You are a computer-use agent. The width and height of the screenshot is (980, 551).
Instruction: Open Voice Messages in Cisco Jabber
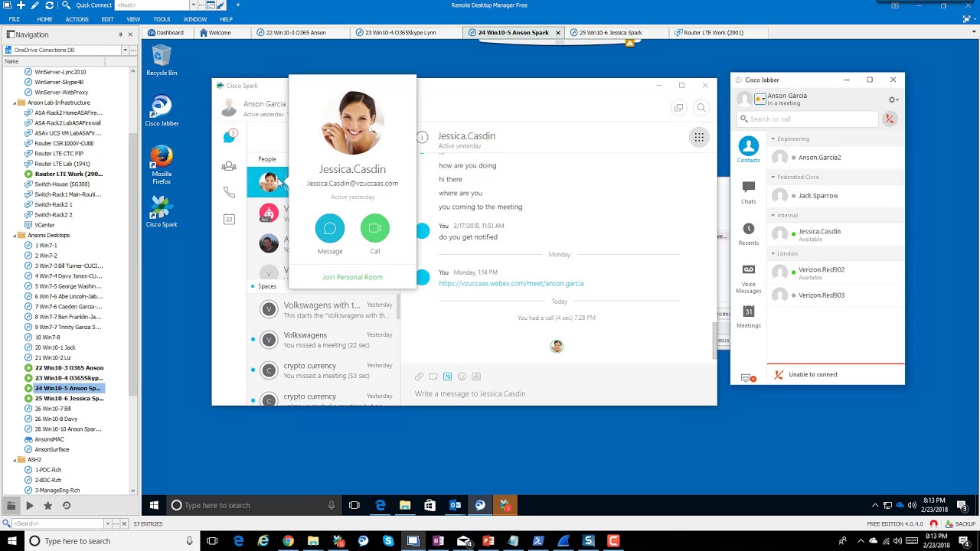[x=748, y=279]
